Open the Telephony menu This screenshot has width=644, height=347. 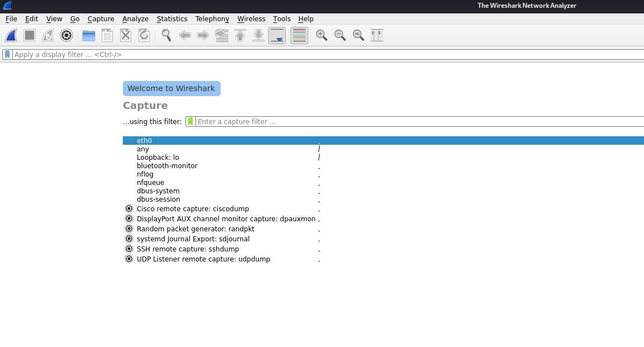point(212,19)
